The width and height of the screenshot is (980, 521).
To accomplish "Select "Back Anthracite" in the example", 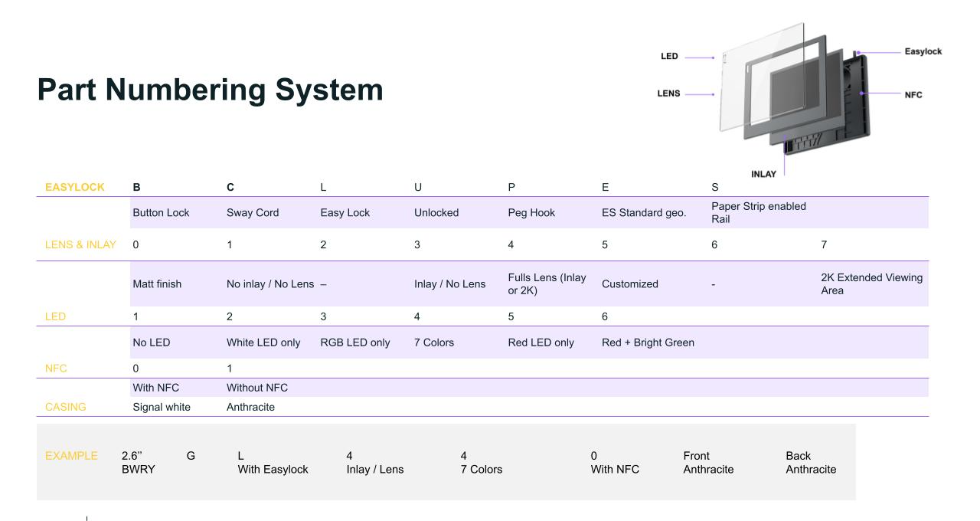I will coord(811,463).
